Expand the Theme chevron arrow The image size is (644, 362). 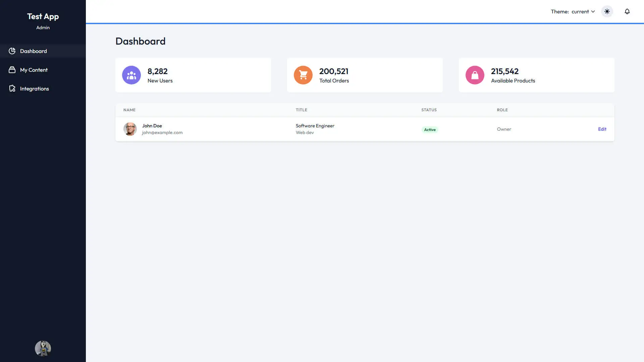593,11
